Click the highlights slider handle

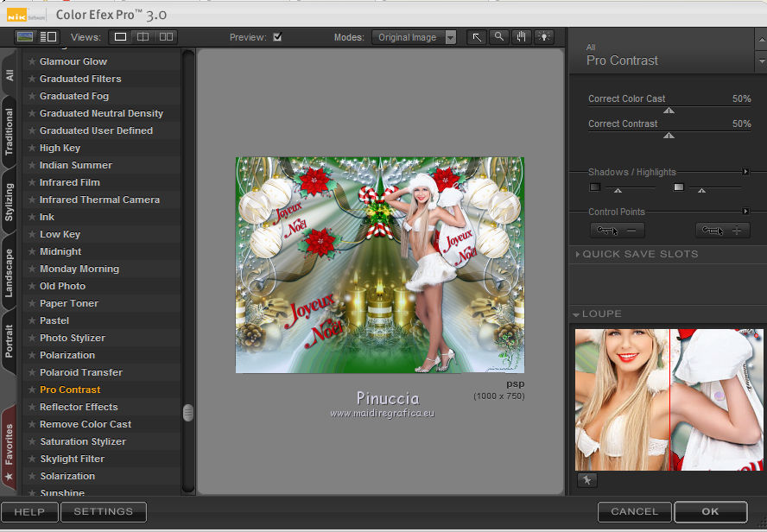pos(701,190)
